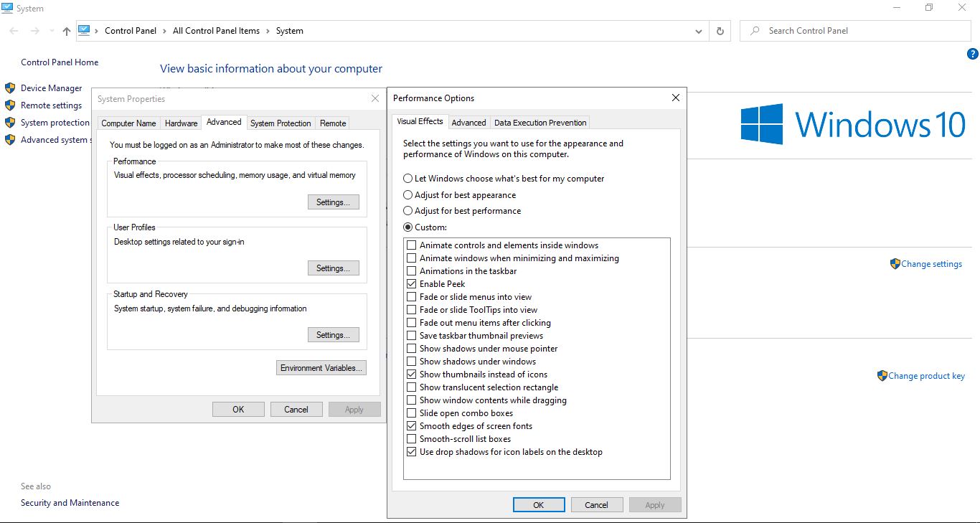The width and height of the screenshot is (980, 523).
Task: Go to Control Panel Home
Action: click(x=60, y=62)
